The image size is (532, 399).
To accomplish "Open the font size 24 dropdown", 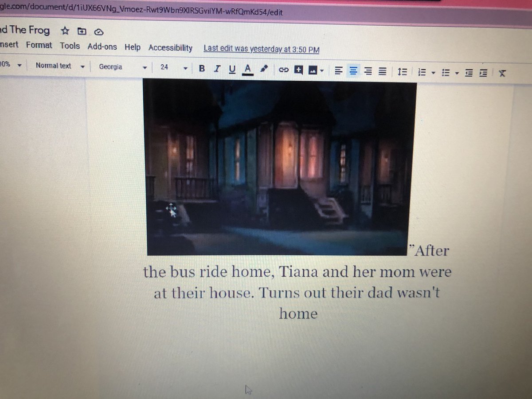I will (x=174, y=67).
